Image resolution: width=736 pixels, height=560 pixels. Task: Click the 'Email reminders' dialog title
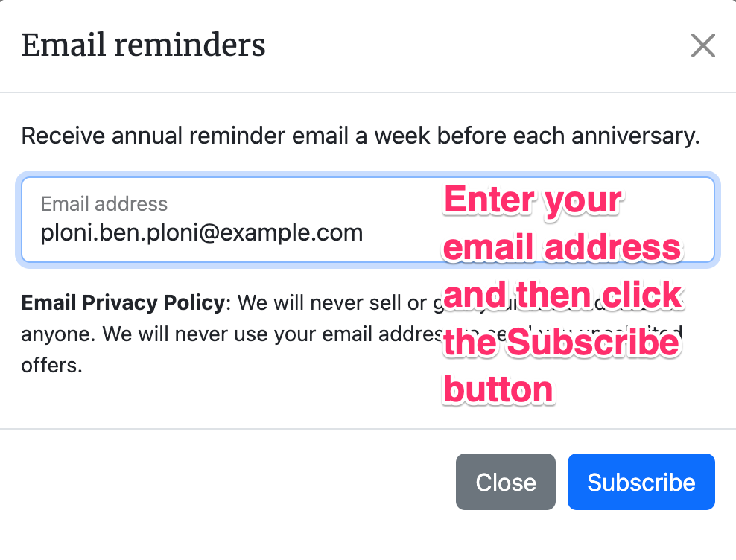click(x=143, y=45)
